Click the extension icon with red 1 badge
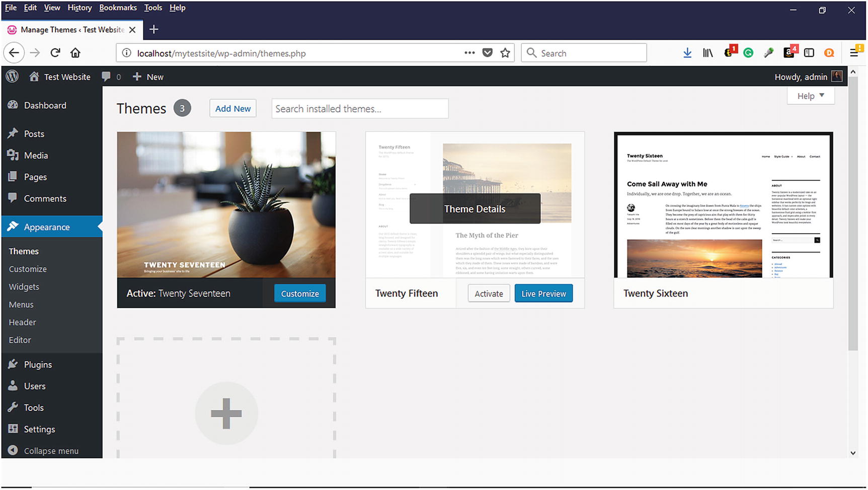The image size is (868, 490). pyautogui.click(x=730, y=52)
